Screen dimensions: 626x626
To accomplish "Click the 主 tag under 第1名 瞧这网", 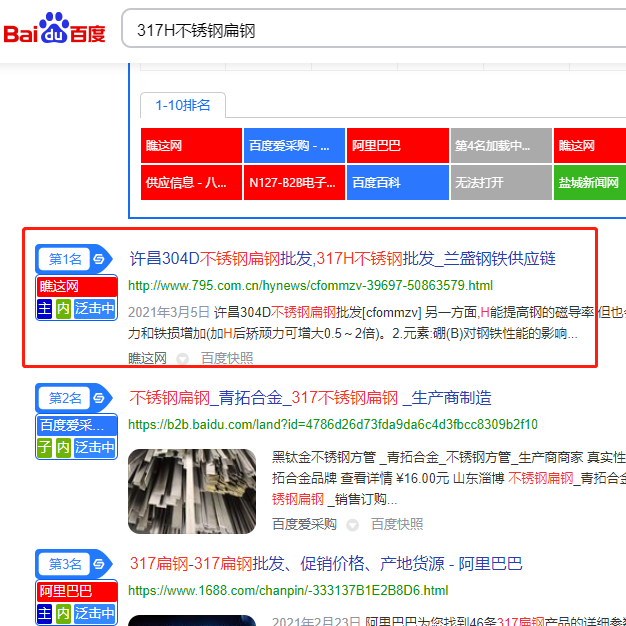I will point(45,309).
